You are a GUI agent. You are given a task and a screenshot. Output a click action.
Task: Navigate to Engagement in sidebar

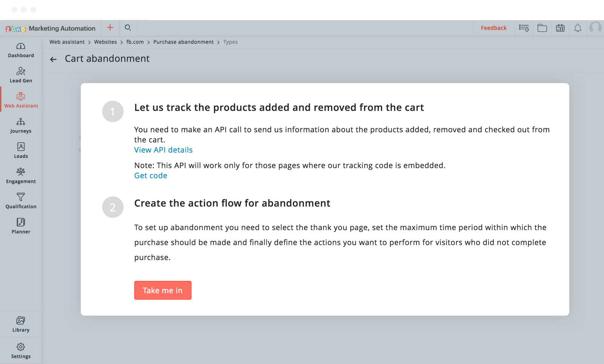[x=21, y=176]
